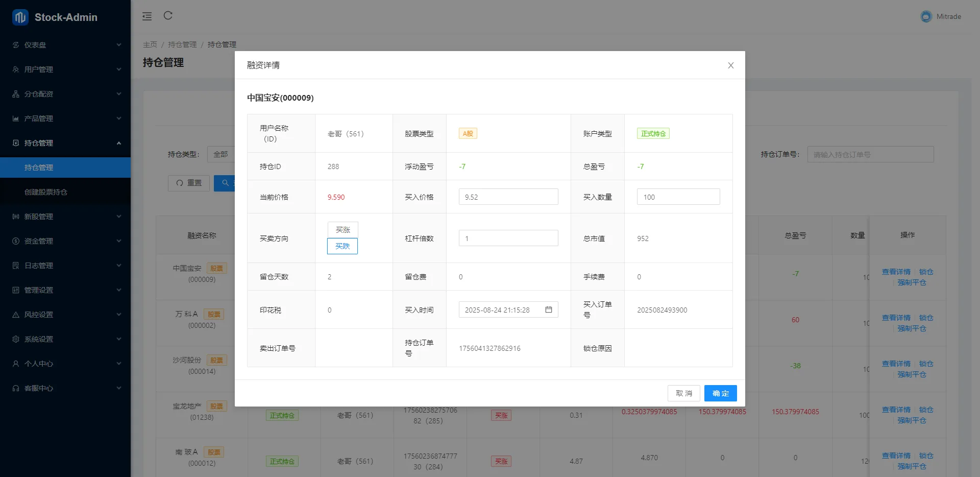Click the 杠杆倍数 input field

pos(508,238)
